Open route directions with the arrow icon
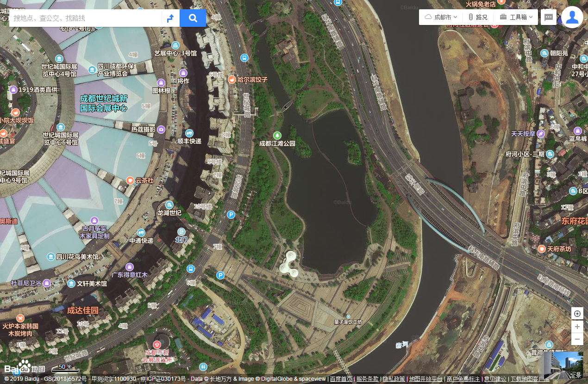Screen dimensions: 588x384 (170, 18)
